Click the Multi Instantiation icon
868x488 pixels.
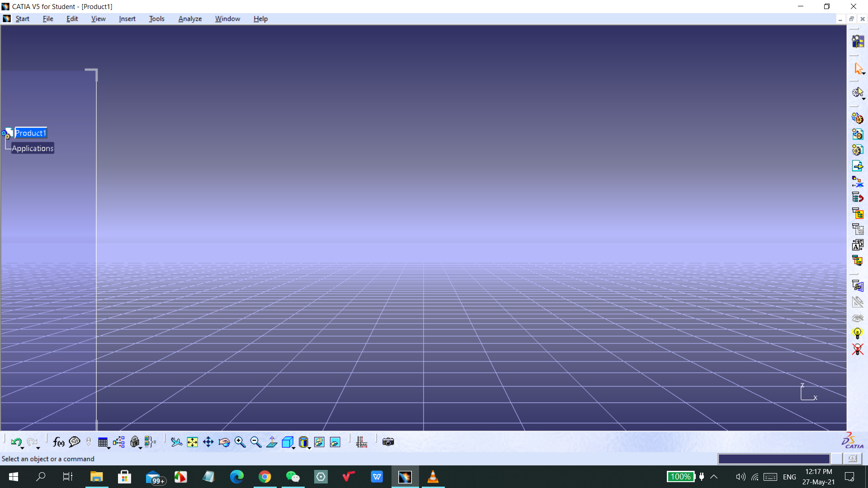[x=858, y=261]
